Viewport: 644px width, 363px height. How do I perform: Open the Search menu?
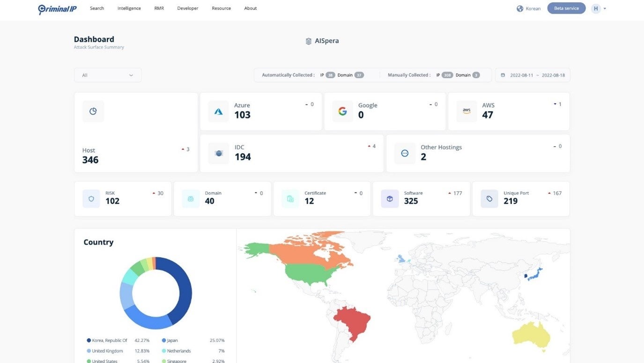(97, 8)
